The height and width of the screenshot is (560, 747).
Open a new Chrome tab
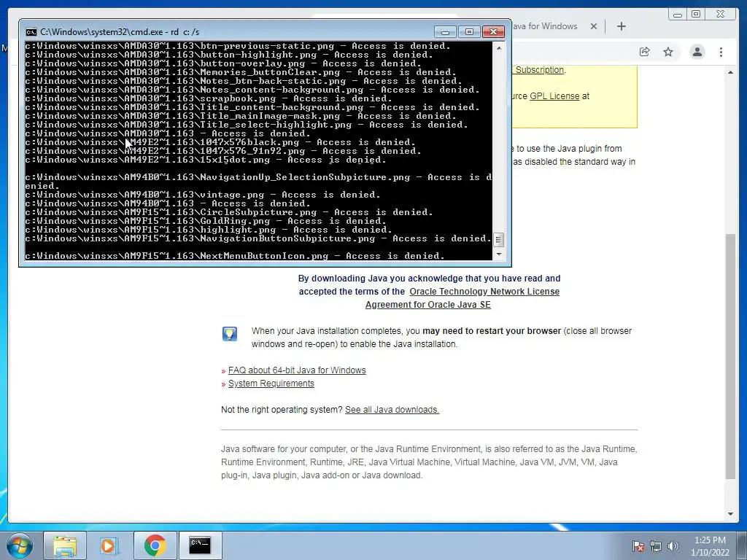tap(622, 26)
